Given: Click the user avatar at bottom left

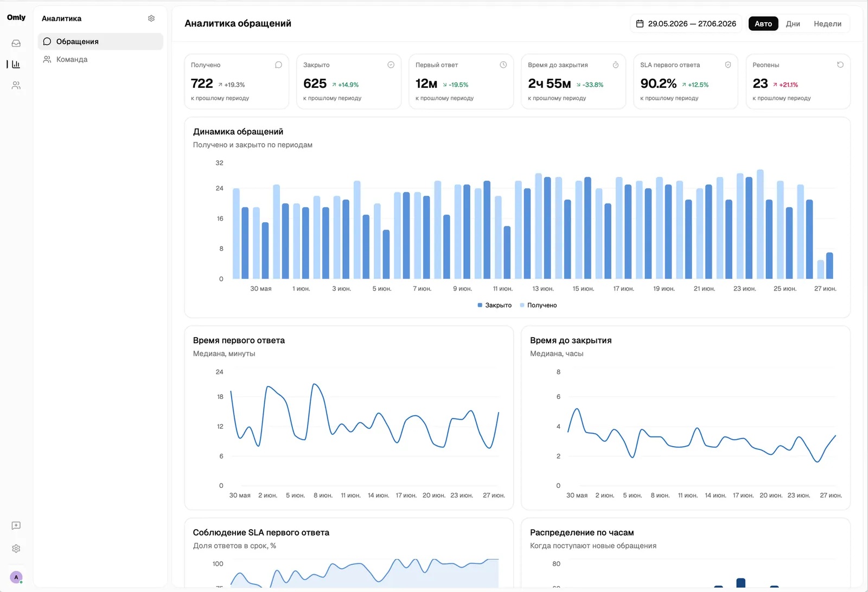Looking at the screenshot, I should 16,577.
